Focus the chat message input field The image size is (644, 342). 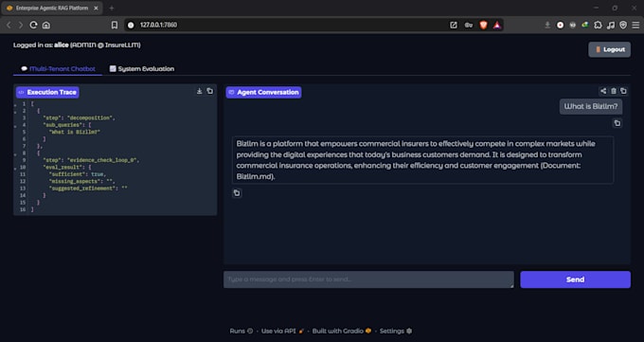point(368,279)
